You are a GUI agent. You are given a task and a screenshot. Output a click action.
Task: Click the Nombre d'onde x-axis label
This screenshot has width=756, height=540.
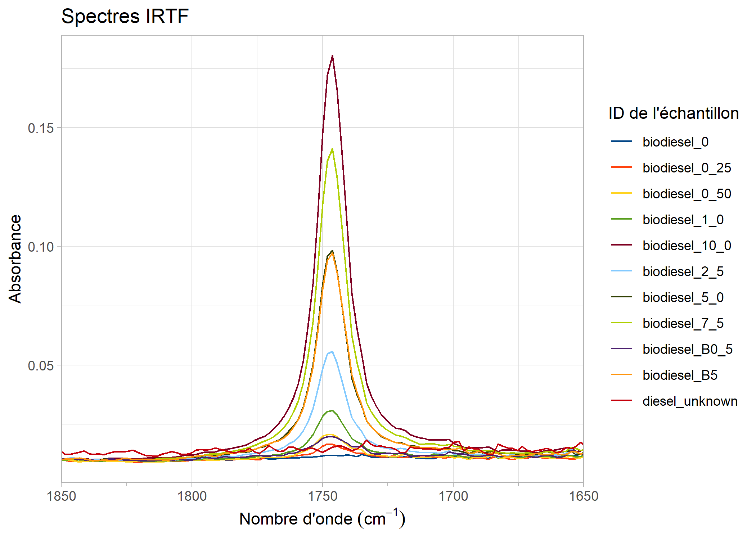pos(322,519)
